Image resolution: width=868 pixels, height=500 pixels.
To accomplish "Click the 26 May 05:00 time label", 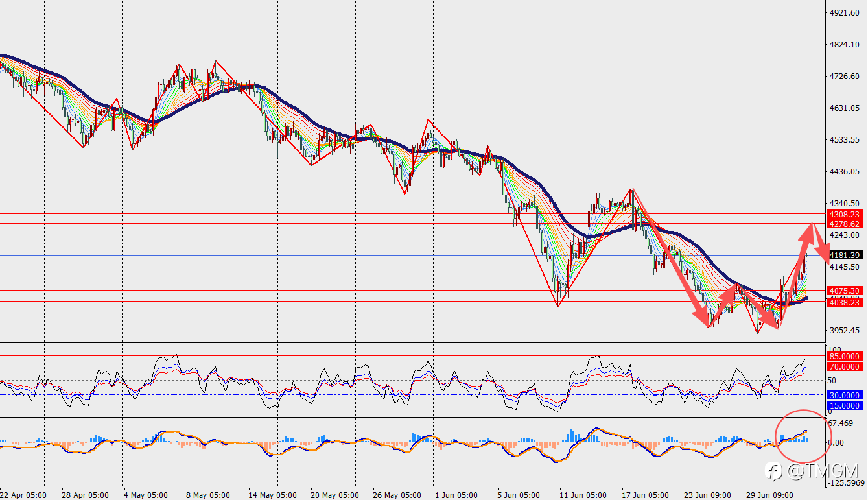I will click(397, 495).
